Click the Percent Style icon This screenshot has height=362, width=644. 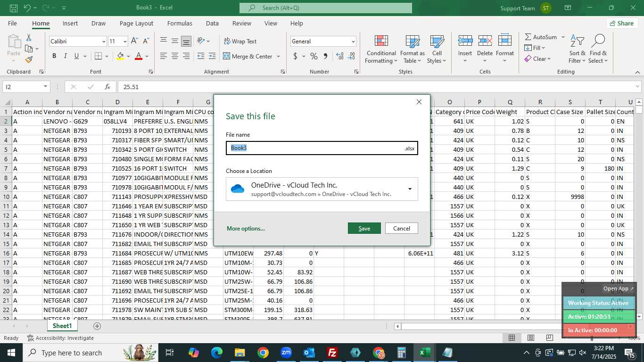tap(314, 56)
